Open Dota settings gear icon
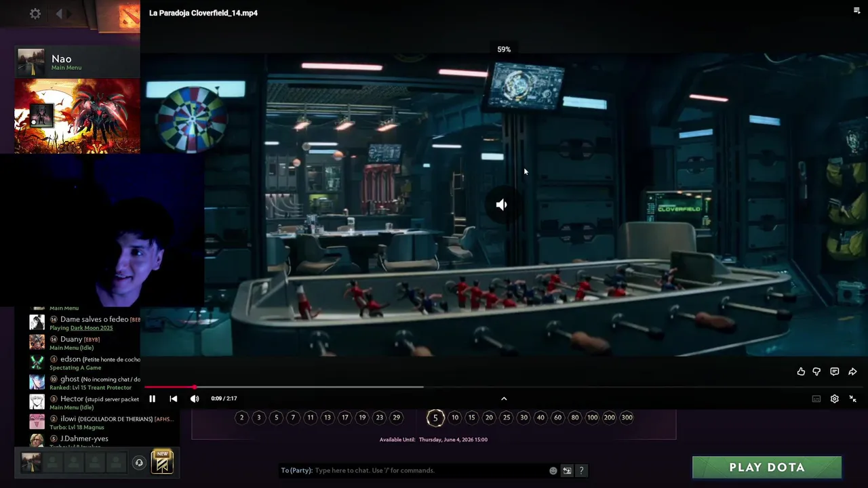868x488 pixels. pyautogui.click(x=35, y=14)
